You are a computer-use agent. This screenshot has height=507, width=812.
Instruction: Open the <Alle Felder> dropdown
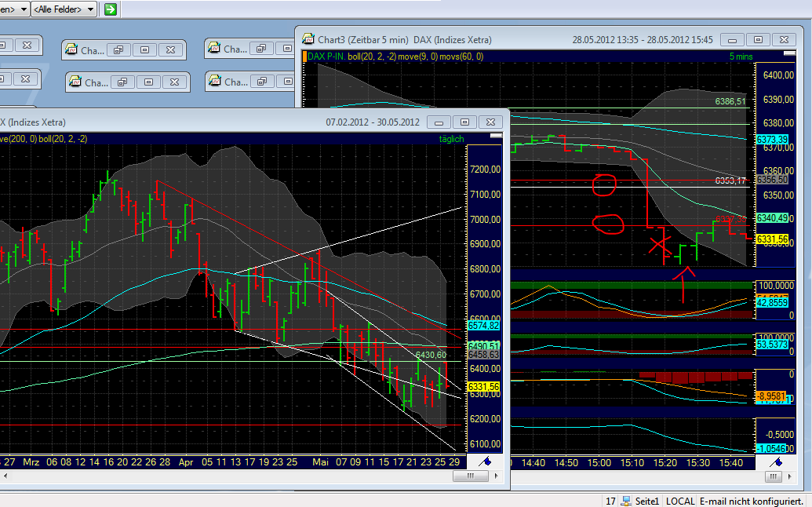pyautogui.click(x=63, y=9)
